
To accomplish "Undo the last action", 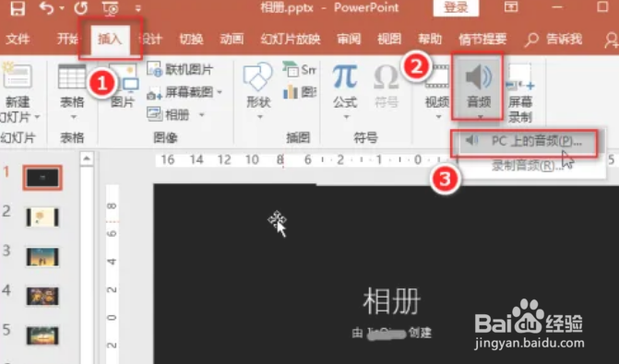I will pos(46,8).
